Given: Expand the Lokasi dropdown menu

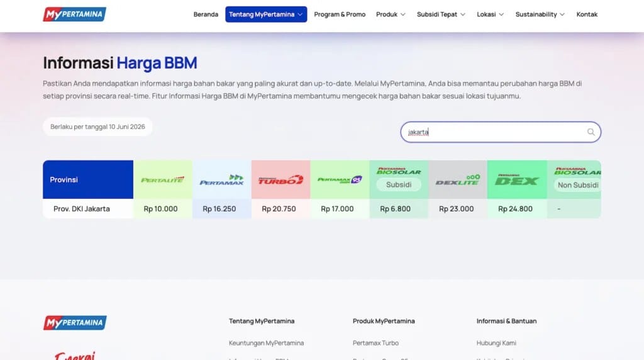Looking at the screenshot, I should click(x=490, y=14).
